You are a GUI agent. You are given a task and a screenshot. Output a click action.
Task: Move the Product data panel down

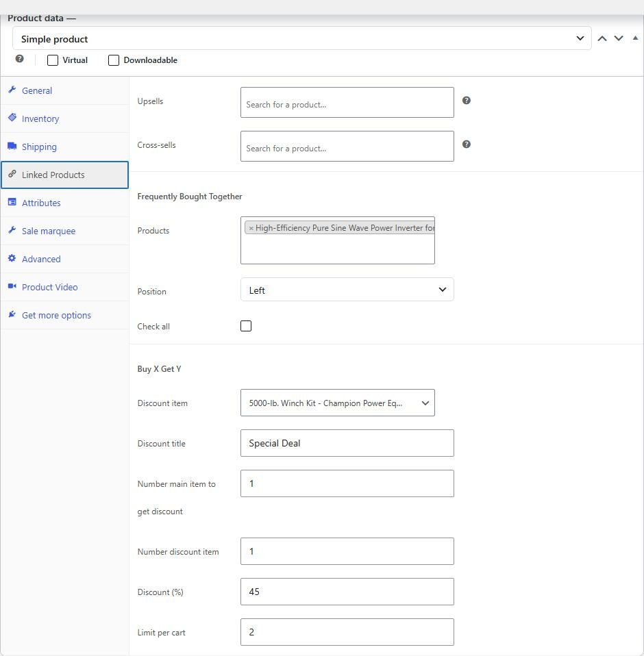[619, 38]
